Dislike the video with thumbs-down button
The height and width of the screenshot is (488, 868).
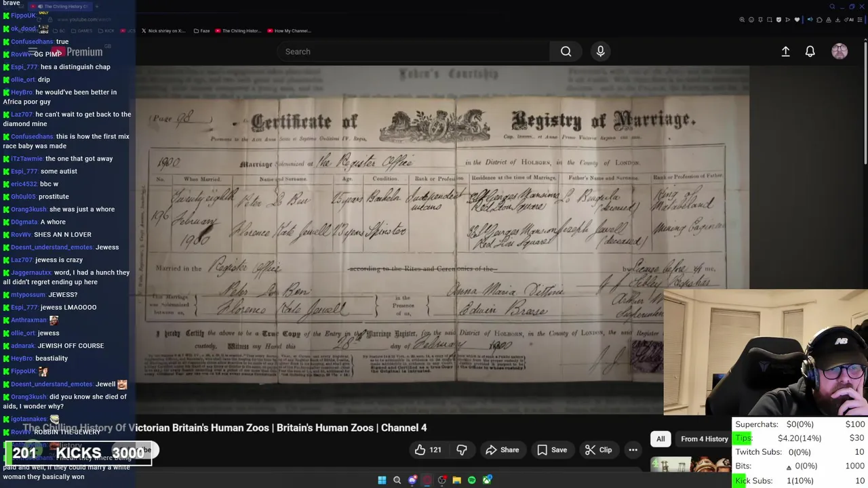click(x=462, y=449)
